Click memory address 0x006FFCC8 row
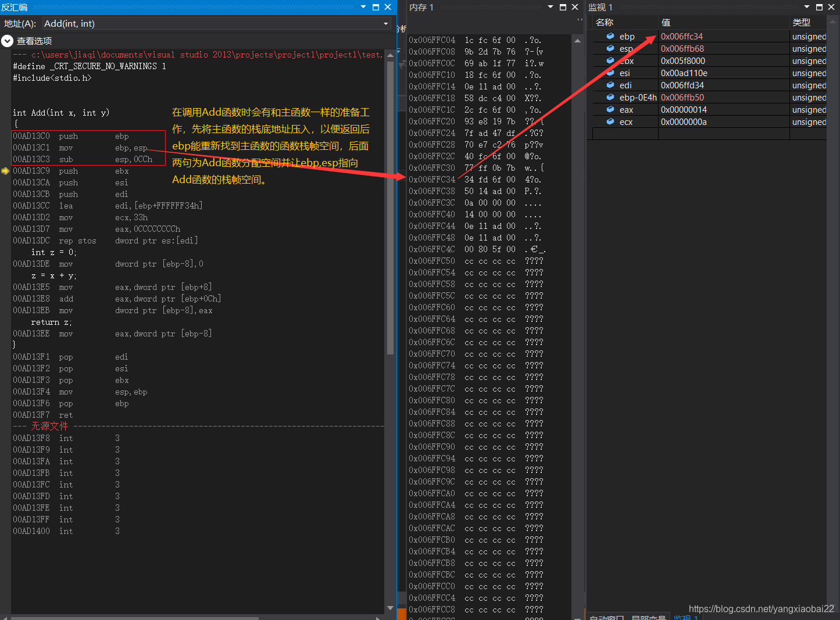This screenshot has width=840, height=620. [476, 610]
